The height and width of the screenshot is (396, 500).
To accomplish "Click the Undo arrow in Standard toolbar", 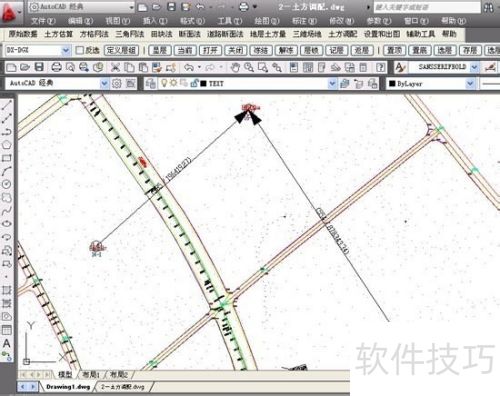I will point(189,68).
